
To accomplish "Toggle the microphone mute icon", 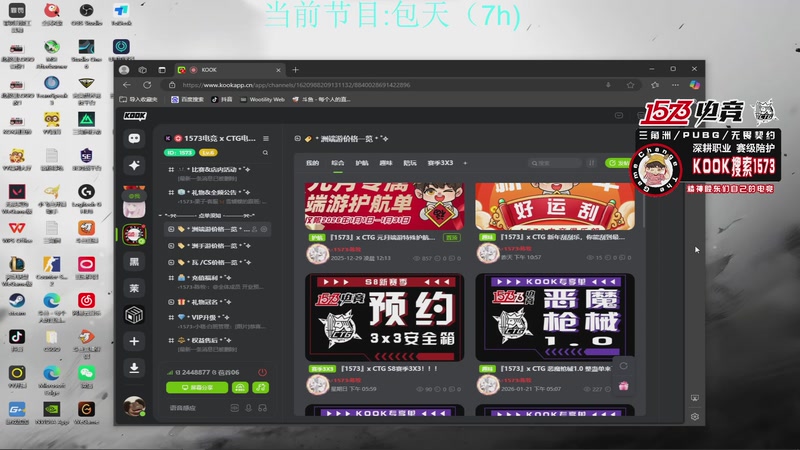I will [248, 408].
